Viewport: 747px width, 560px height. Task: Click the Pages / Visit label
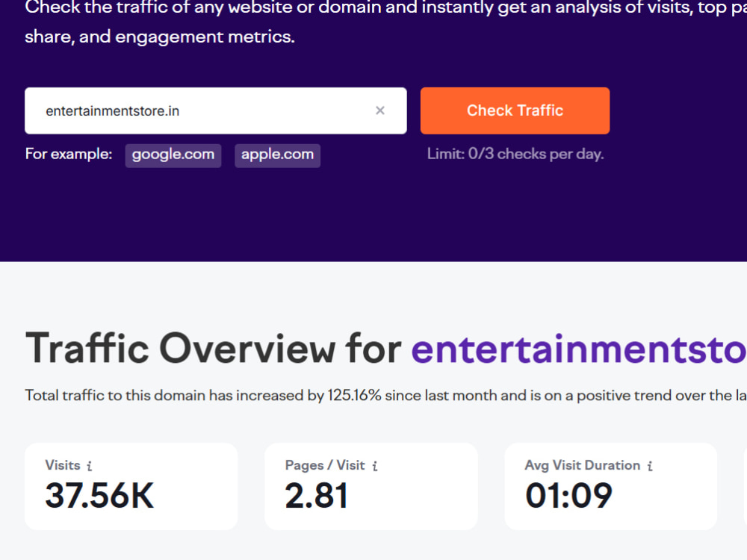coord(325,464)
